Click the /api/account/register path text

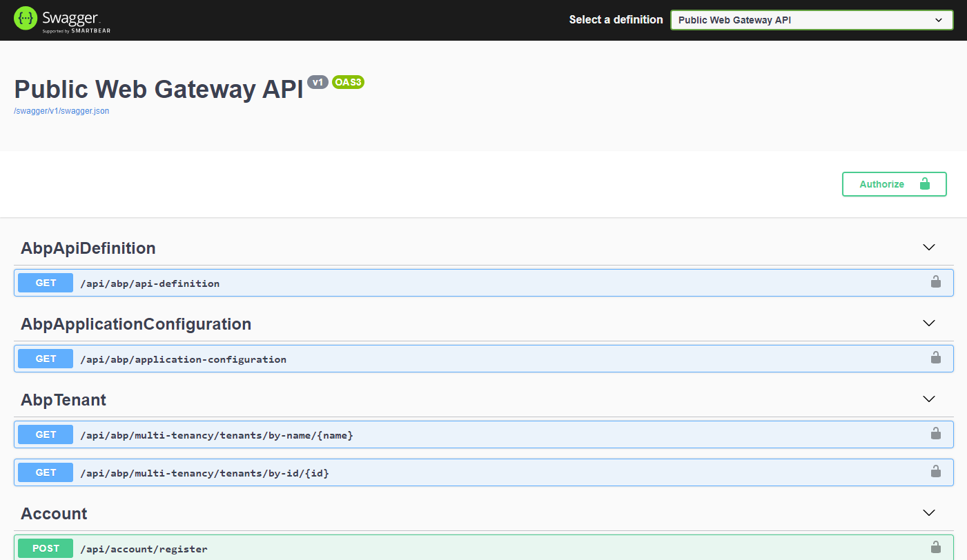(144, 549)
